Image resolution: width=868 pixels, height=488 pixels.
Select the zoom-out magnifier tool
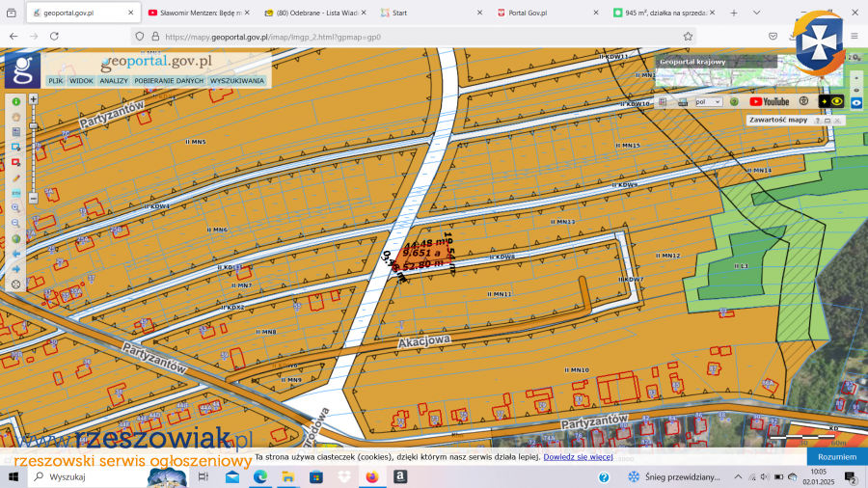pyautogui.click(x=16, y=224)
